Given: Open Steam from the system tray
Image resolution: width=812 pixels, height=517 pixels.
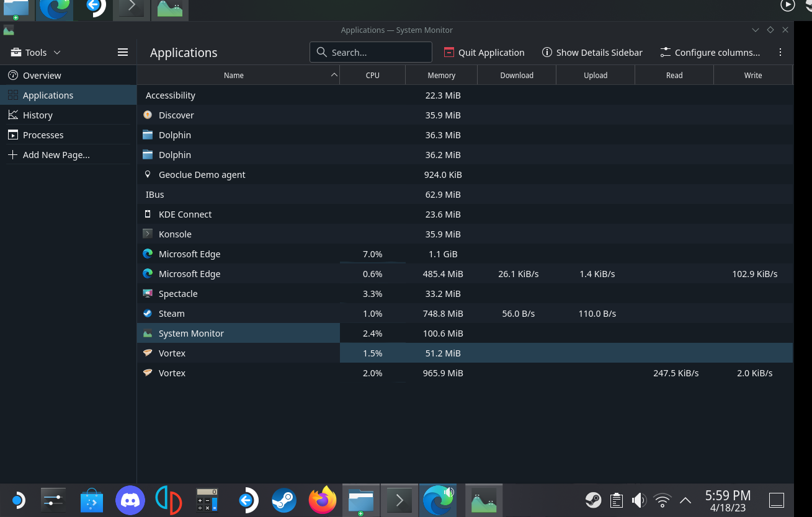Looking at the screenshot, I should click(593, 500).
